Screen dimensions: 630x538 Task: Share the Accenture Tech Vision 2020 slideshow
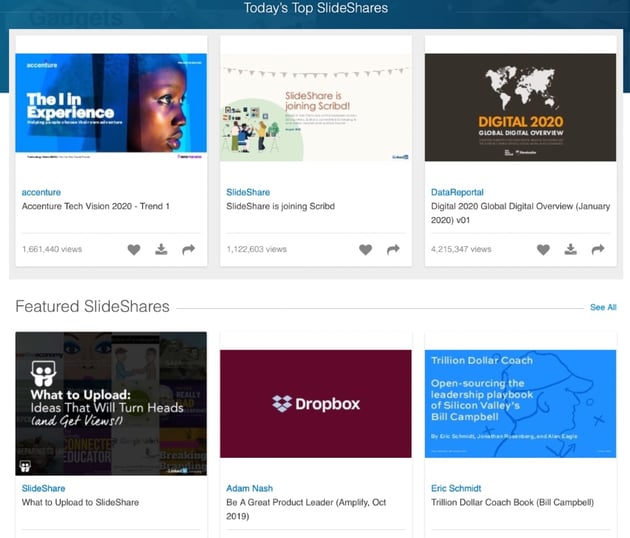(188, 249)
